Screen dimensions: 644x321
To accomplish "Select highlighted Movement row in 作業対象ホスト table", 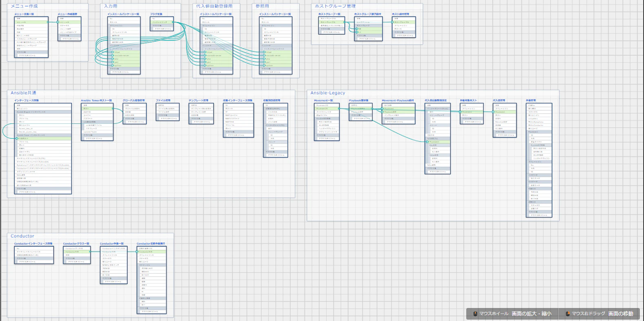I will pyautogui.click(x=472, y=112).
